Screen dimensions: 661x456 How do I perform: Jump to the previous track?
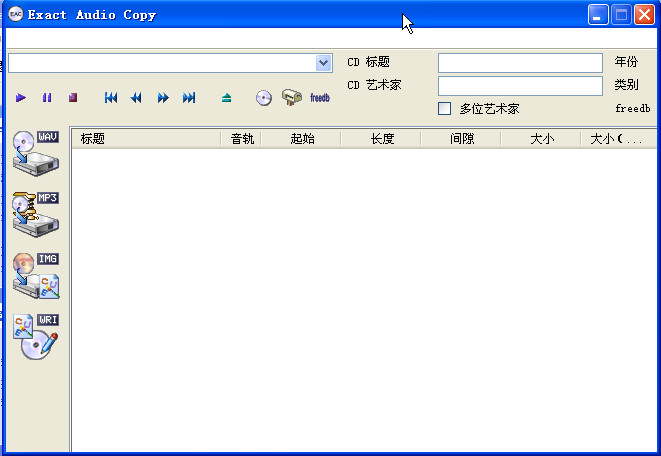pyautogui.click(x=111, y=98)
